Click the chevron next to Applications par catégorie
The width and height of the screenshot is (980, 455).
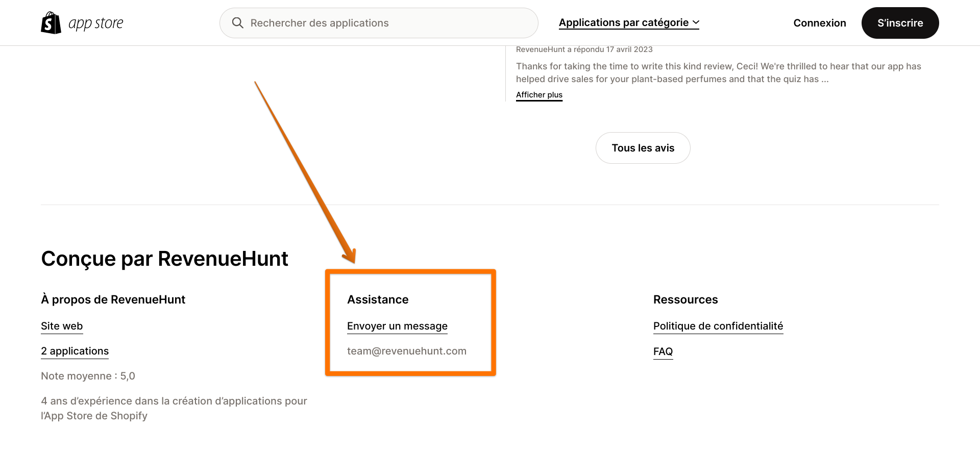pyautogui.click(x=696, y=22)
